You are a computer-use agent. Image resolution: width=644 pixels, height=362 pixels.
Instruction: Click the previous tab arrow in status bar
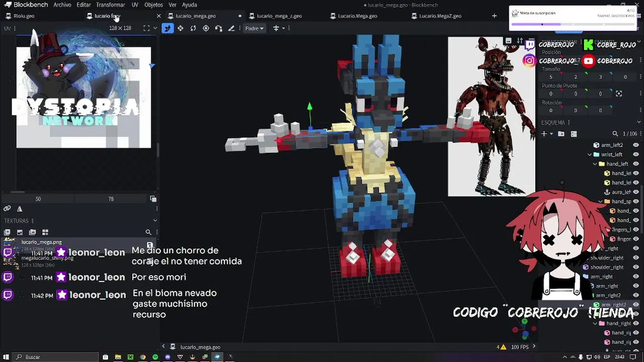coord(163,346)
